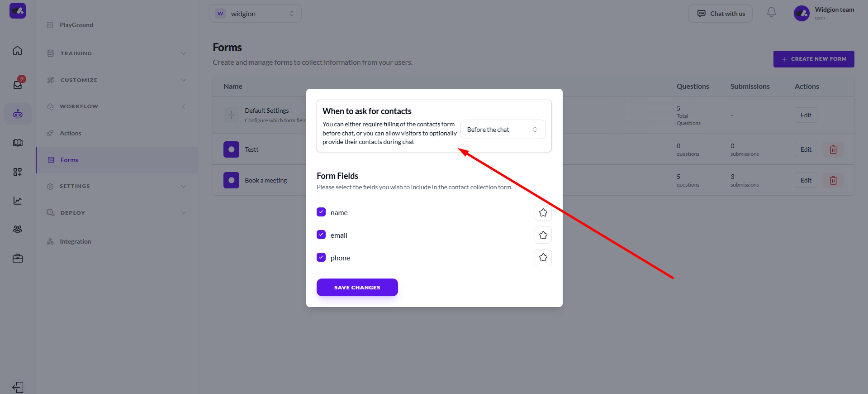The image size is (868, 394).
Task: Click the logout icon at bottom left
Action: click(18, 387)
